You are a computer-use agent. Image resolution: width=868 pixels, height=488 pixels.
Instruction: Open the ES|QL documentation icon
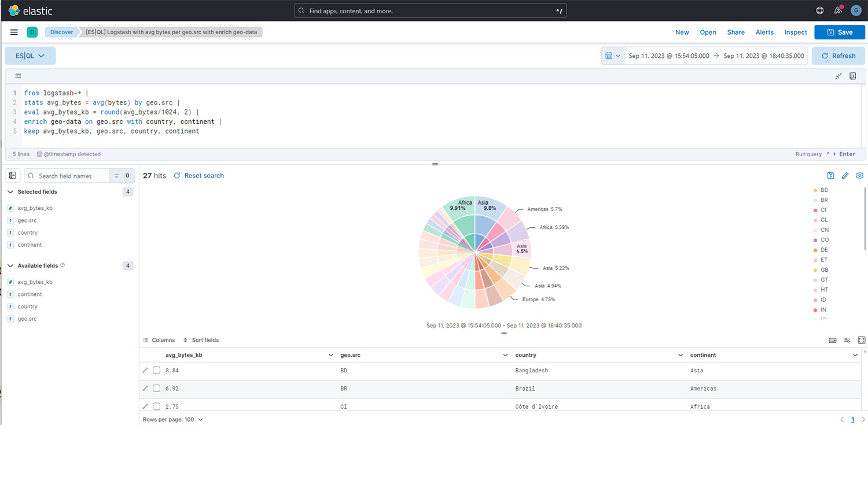853,76
